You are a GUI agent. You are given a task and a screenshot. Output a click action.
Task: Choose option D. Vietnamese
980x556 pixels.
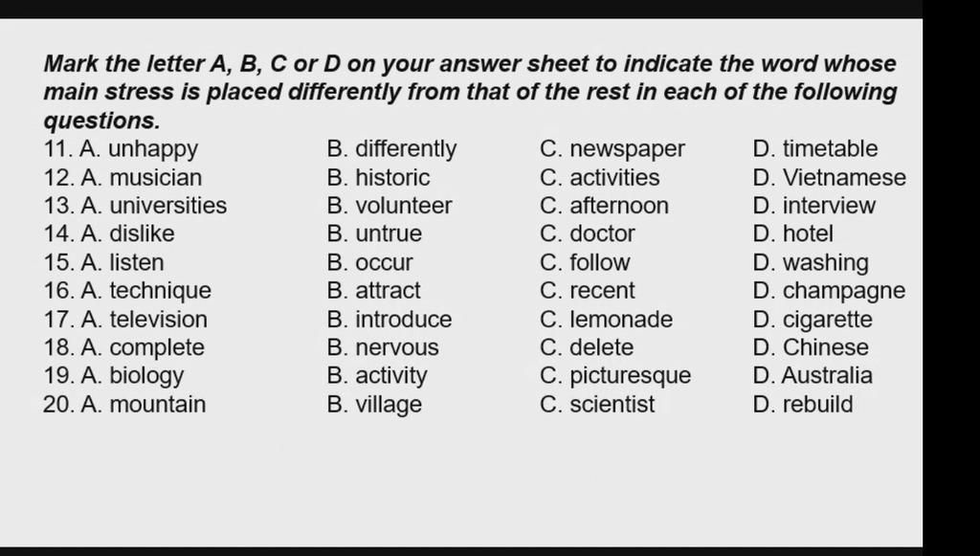tap(830, 177)
